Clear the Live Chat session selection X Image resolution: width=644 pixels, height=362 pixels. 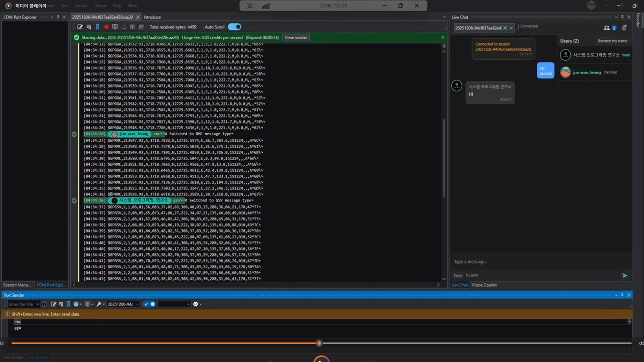tap(505, 28)
